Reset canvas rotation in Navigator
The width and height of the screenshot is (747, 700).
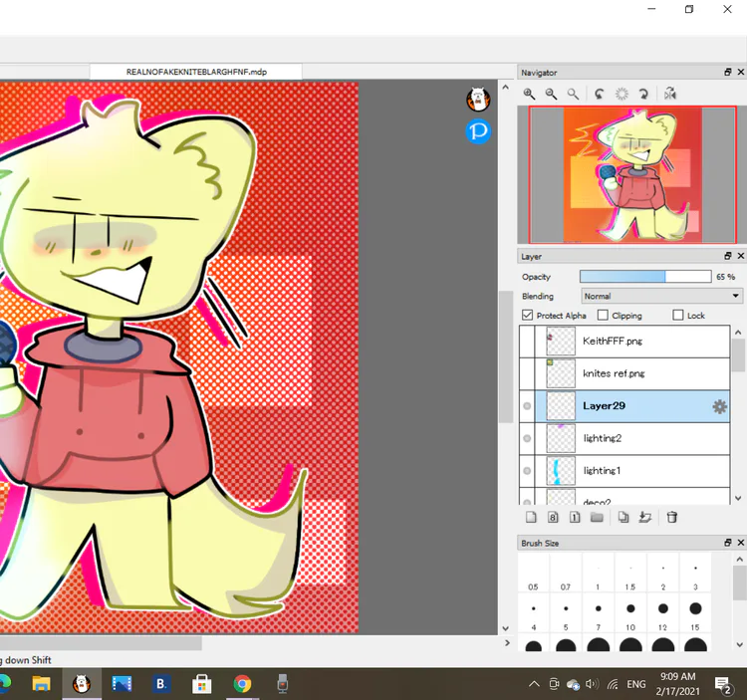(622, 94)
